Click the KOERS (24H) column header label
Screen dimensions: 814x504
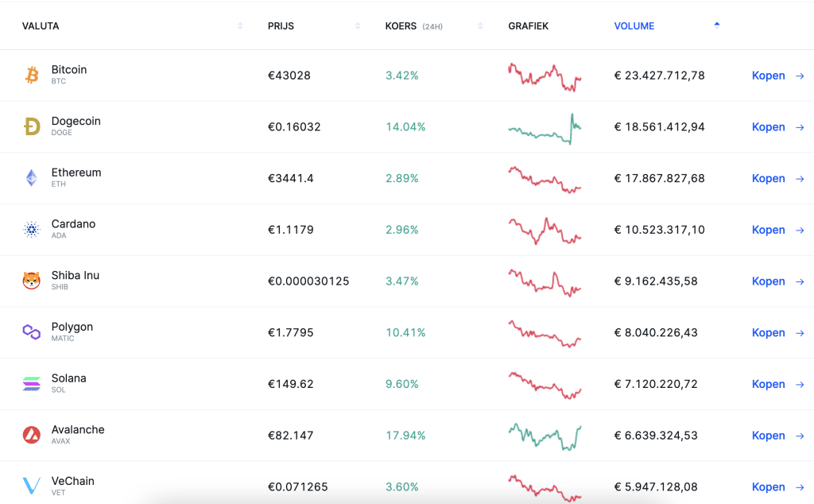tap(413, 26)
